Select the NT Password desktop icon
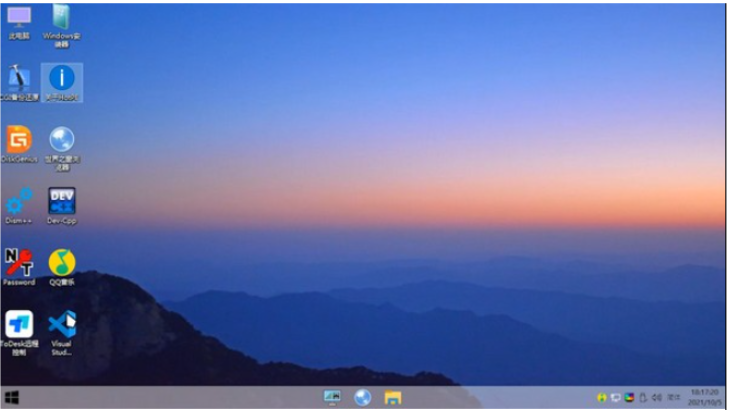The image size is (730, 414). 19,267
